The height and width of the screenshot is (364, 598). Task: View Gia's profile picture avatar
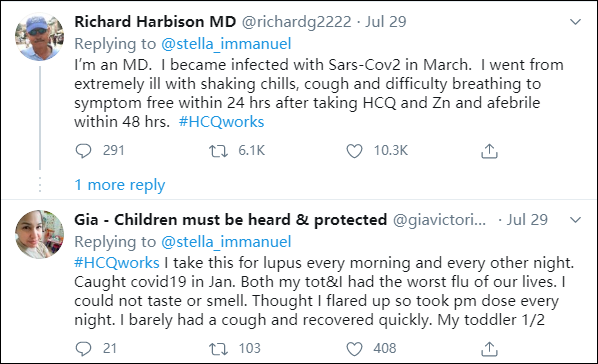click(x=39, y=234)
